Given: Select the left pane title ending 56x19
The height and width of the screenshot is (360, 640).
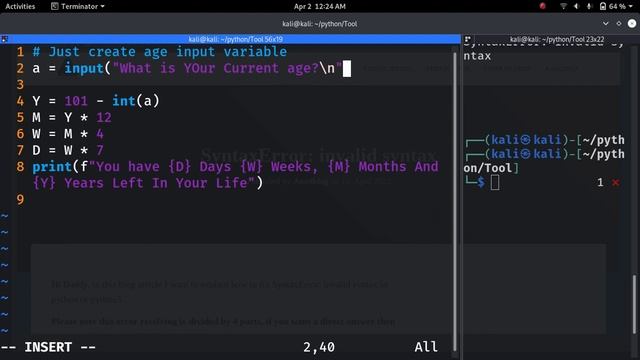Looking at the screenshot, I should [x=236, y=39].
